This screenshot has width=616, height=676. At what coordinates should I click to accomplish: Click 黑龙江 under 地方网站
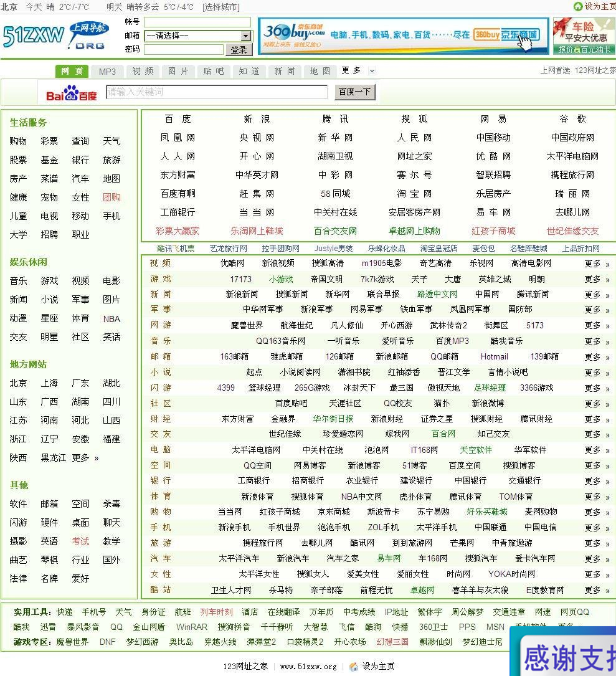click(54, 458)
